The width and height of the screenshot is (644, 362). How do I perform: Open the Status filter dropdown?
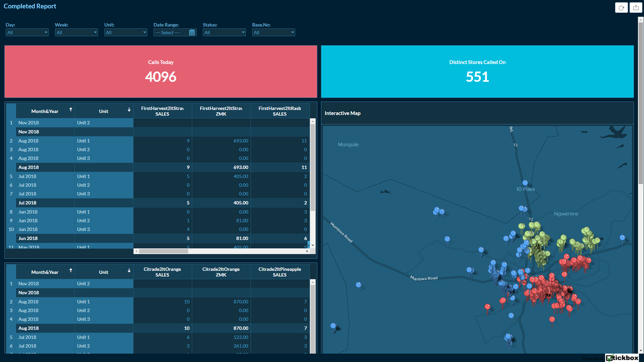coord(224,33)
